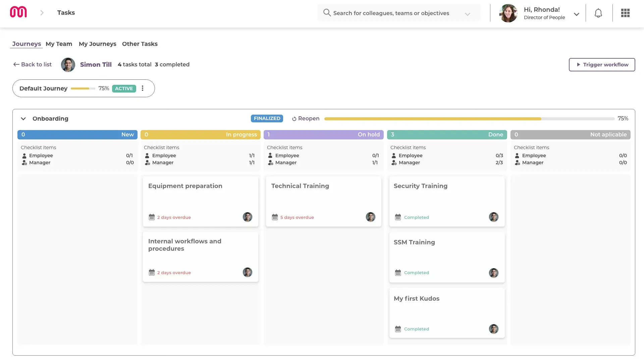The image size is (644, 362).
Task: Click assignee avatar on My first Kudos card
Action: click(494, 329)
